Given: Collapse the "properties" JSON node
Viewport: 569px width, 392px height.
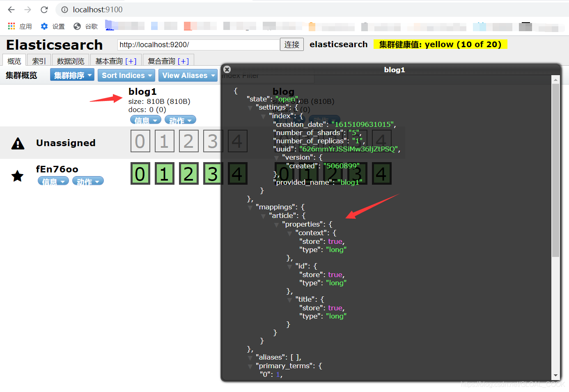Looking at the screenshot, I should (276, 225).
